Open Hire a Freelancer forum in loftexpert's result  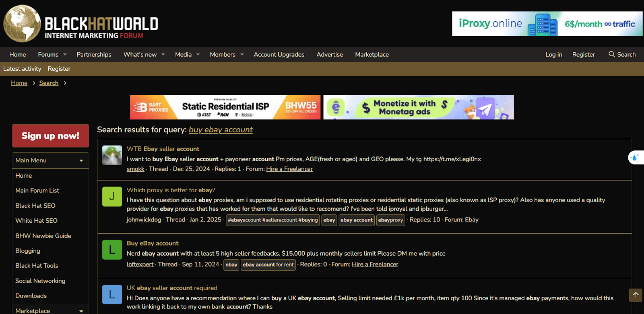click(x=375, y=264)
